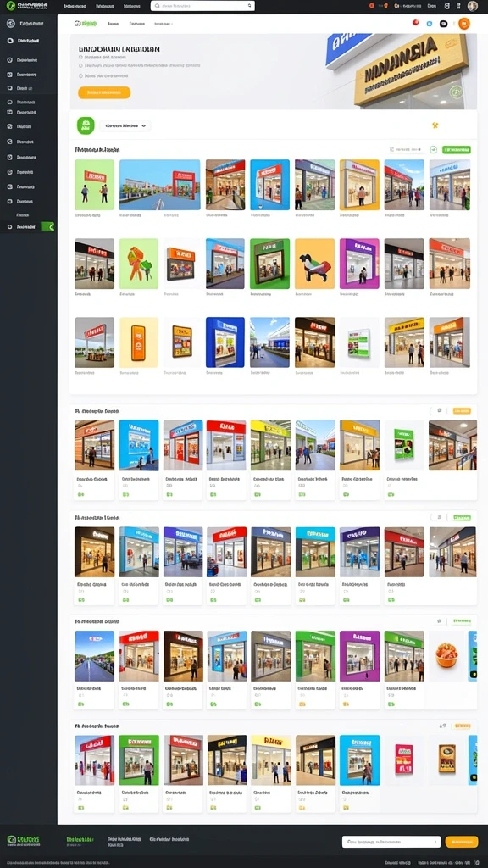Expand the footer dropdown field arrow
Image resolution: width=488 pixels, height=868 pixels.
[436, 842]
